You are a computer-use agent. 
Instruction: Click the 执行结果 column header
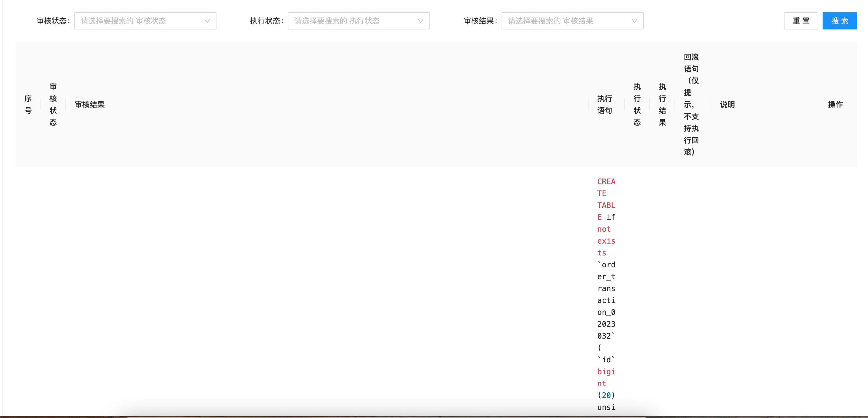662,104
